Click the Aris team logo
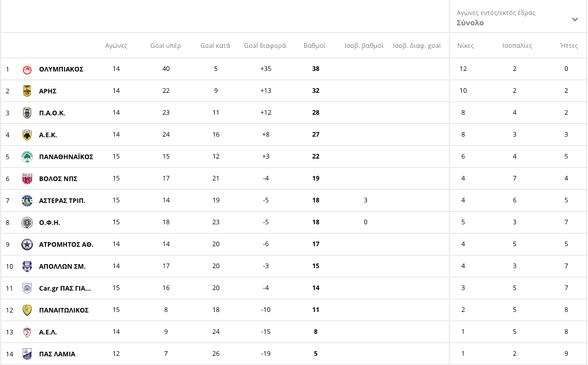This screenshot has height=365, width=588. [27, 91]
